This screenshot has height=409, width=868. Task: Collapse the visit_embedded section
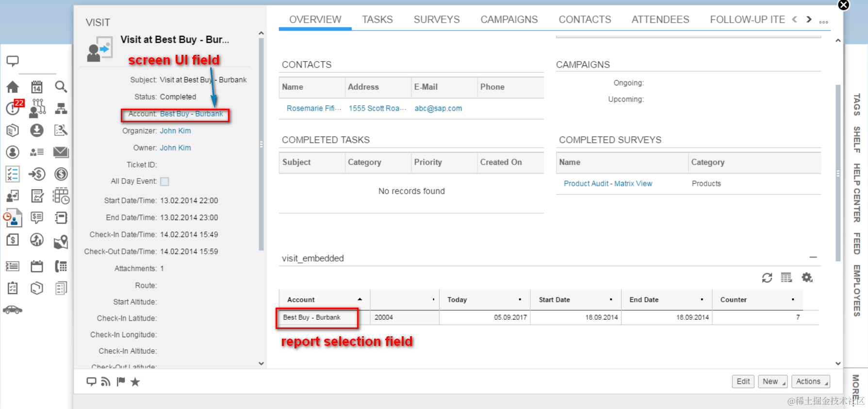click(813, 258)
